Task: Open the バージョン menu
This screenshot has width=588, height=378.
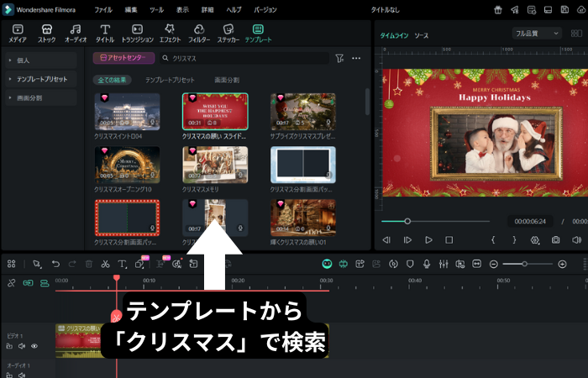Action: (x=265, y=10)
